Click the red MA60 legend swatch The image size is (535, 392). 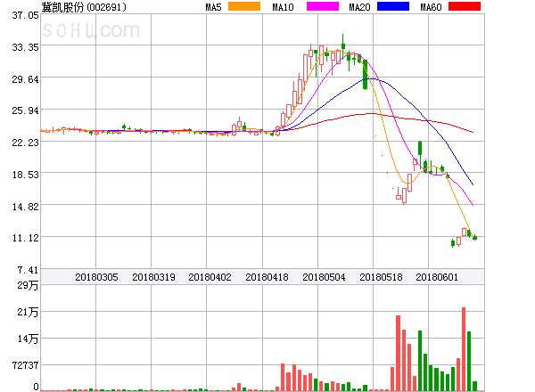pos(465,6)
